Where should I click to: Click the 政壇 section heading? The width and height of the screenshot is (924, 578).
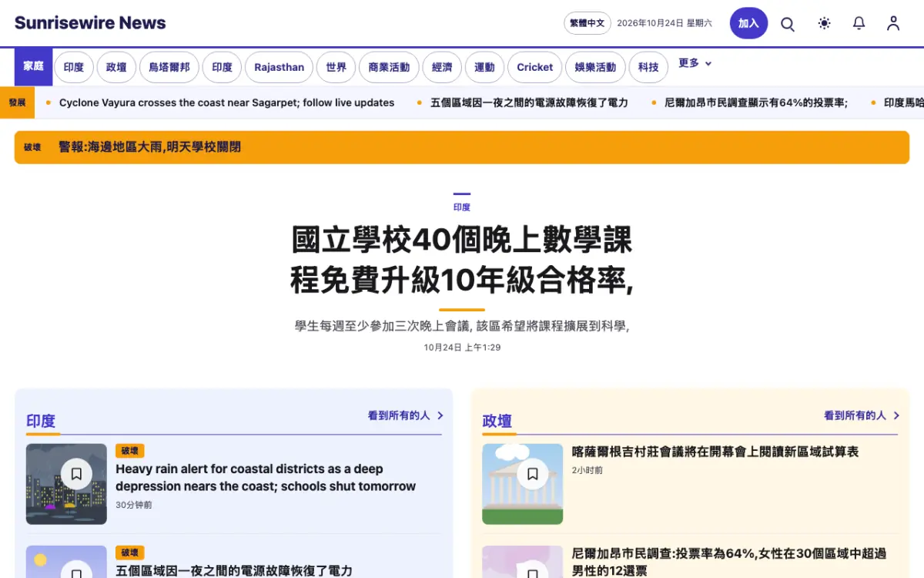click(x=497, y=421)
